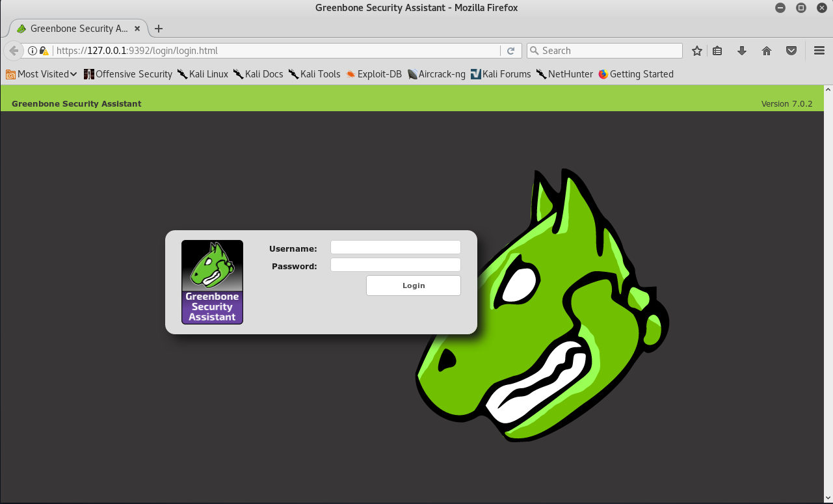Show bookmarks list icon in toolbar
Screen dimensions: 833x504
tap(717, 51)
